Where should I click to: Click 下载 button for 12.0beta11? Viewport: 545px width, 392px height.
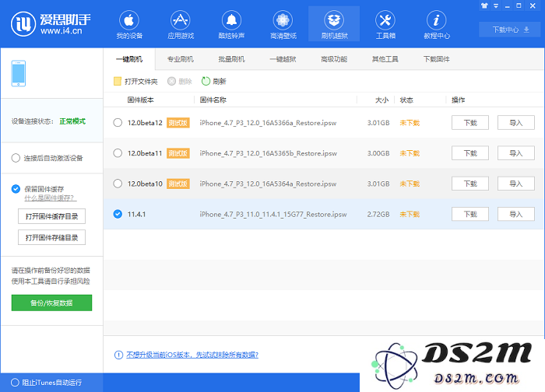click(470, 153)
